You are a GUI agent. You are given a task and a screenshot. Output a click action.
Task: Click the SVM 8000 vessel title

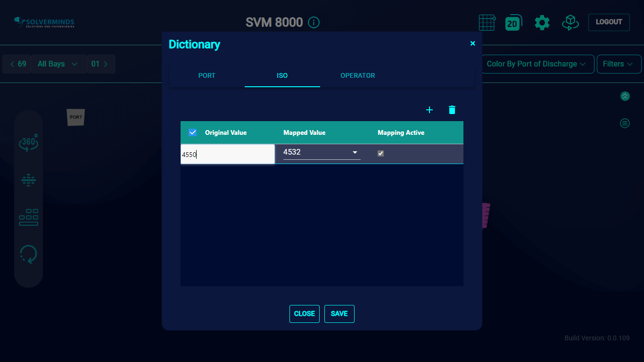(x=274, y=22)
